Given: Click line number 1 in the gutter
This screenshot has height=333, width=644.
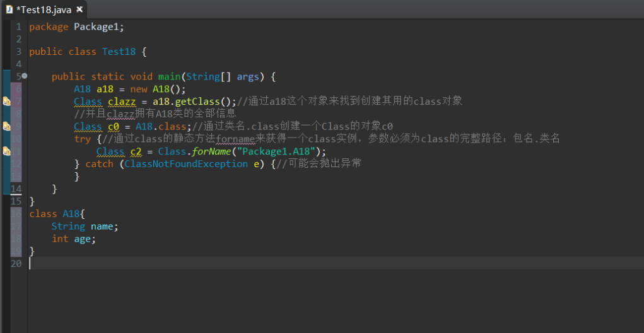Looking at the screenshot, I should [18, 26].
